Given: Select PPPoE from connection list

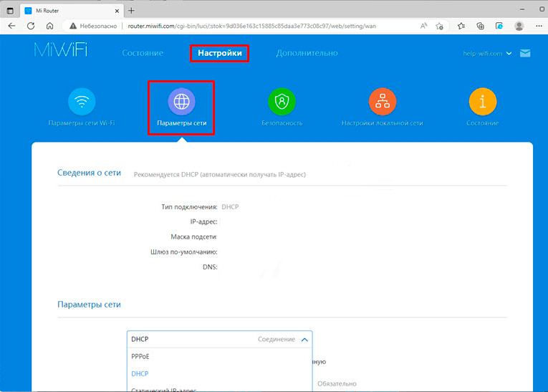Looking at the screenshot, I should 140,356.
